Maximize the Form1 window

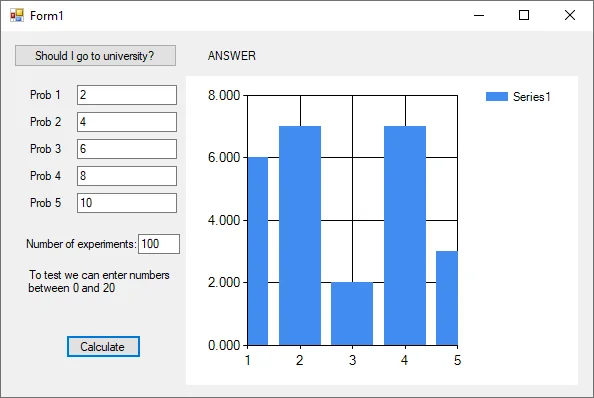(x=524, y=16)
